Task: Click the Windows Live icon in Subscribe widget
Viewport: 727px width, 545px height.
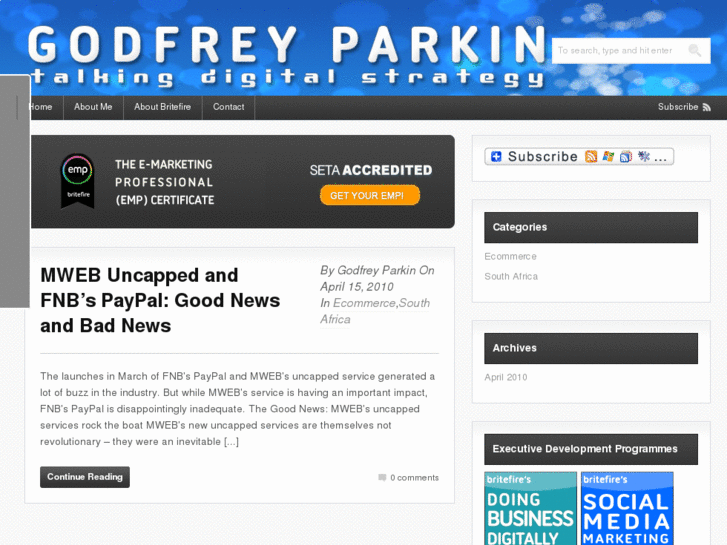Action: [x=608, y=157]
